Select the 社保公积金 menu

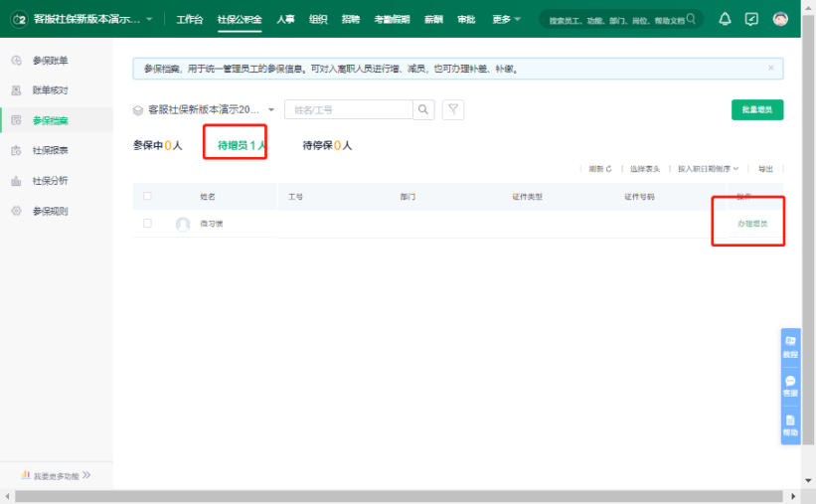click(x=240, y=19)
